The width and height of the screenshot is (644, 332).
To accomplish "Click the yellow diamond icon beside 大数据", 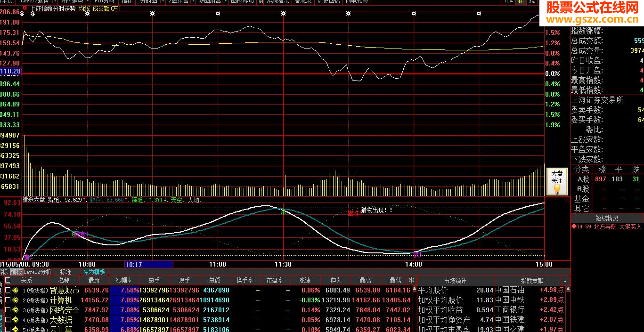I will click(15, 320).
